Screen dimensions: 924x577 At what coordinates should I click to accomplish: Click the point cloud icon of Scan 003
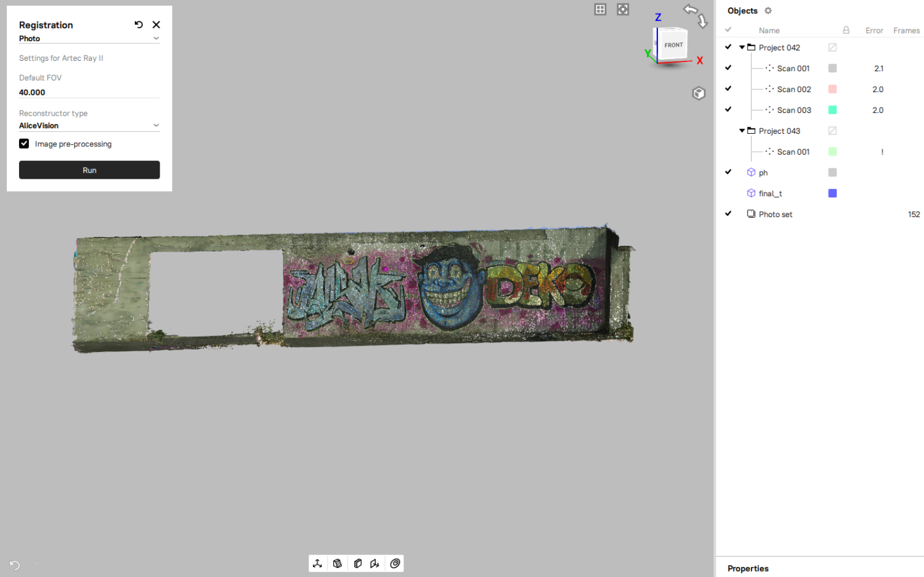tap(770, 110)
